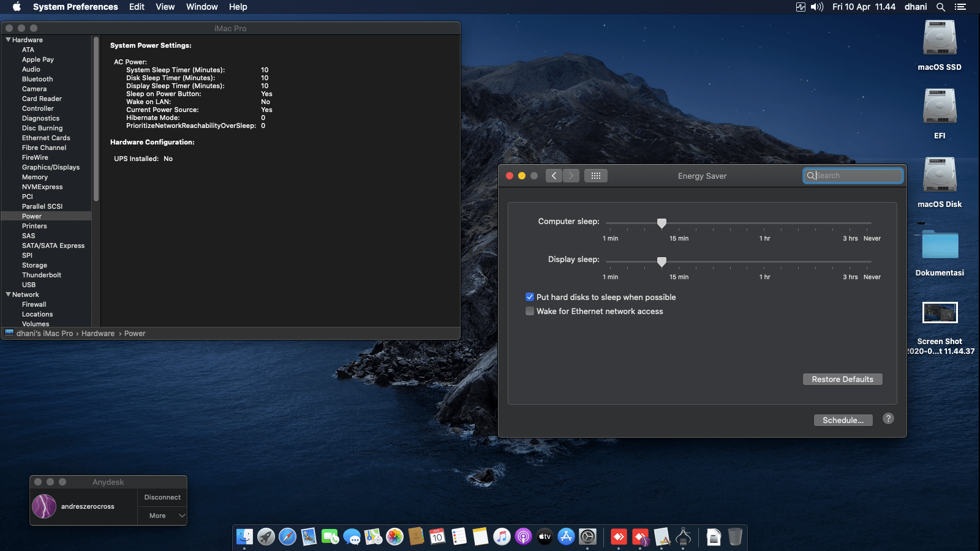The image size is (980, 551).
Task: Open the macOS Disk desktop drive
Action: coord(940,176)
